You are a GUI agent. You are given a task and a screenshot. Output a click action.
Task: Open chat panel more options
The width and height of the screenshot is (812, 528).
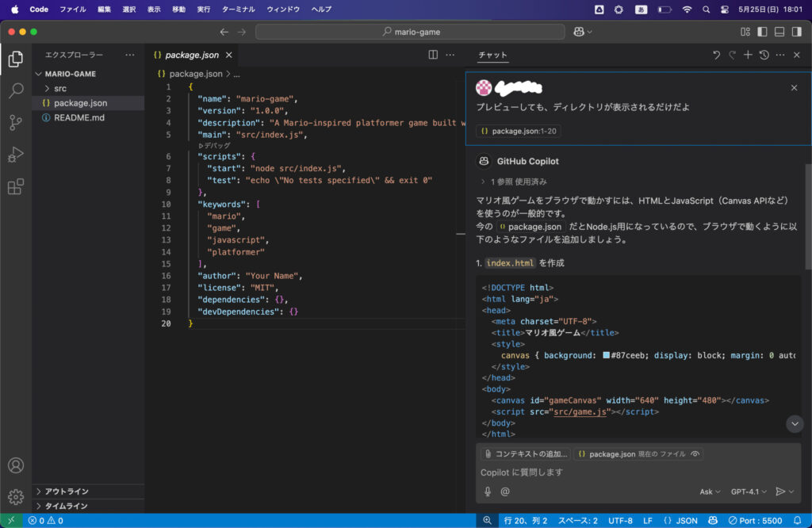(780, 55)
